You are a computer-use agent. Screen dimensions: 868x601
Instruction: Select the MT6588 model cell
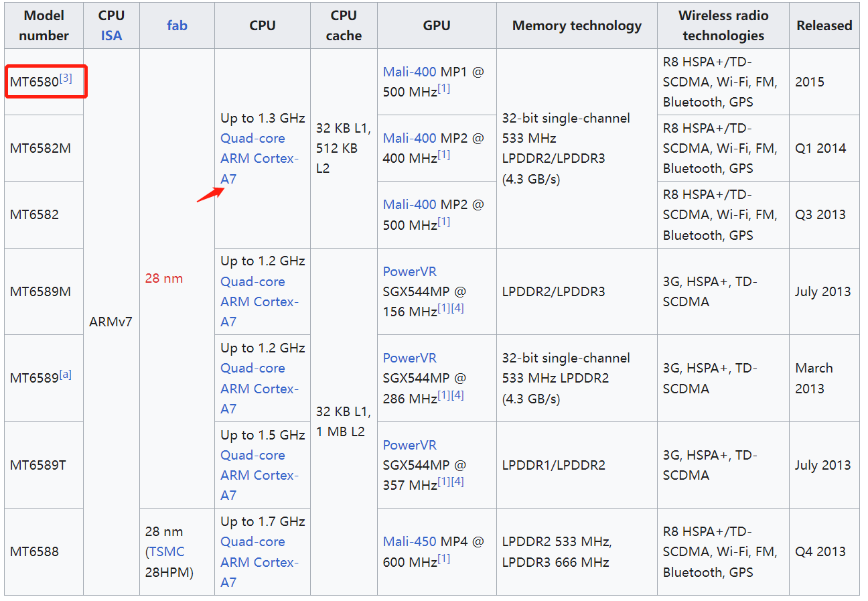[44, 551]
